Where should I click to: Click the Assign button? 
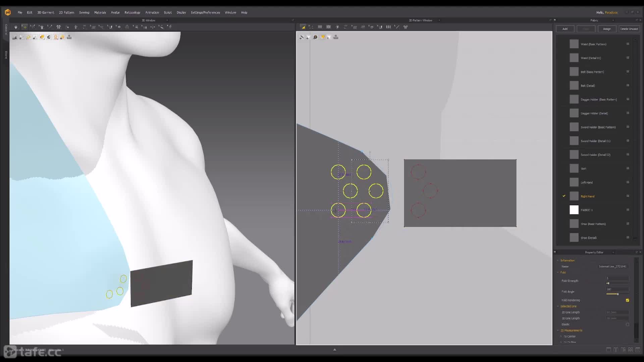tap(607, 29)
